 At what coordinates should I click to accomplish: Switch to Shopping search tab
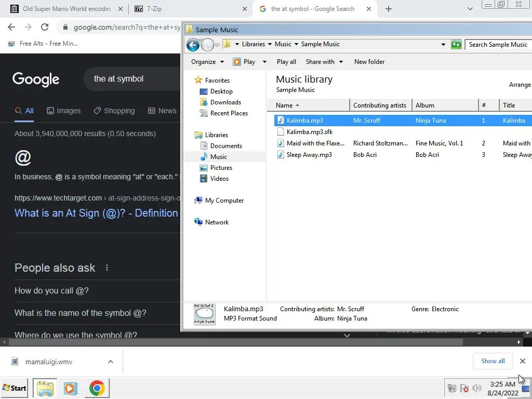tap(114, 111)
